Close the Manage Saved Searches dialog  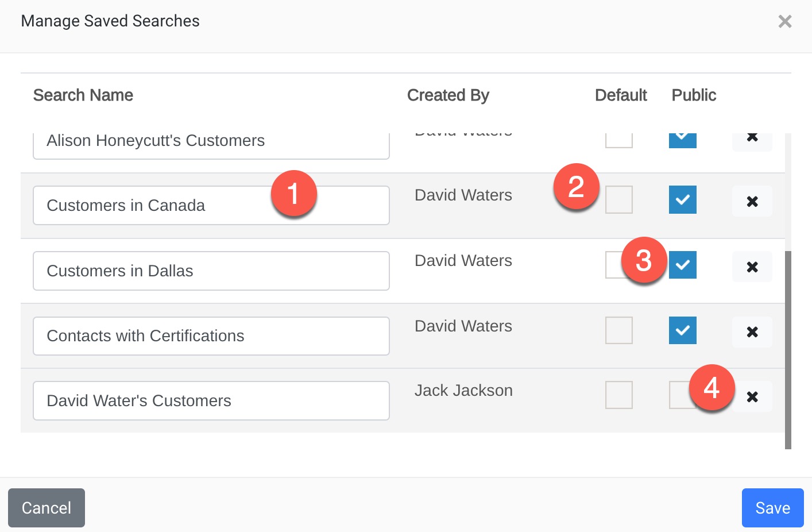(x=785, y=21)
